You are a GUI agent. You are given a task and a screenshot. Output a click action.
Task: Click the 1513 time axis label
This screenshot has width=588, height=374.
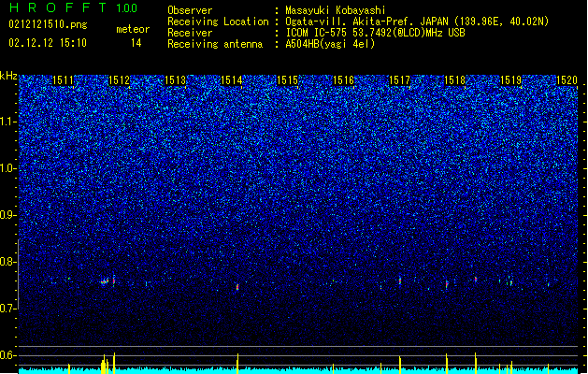click(175, 80)
